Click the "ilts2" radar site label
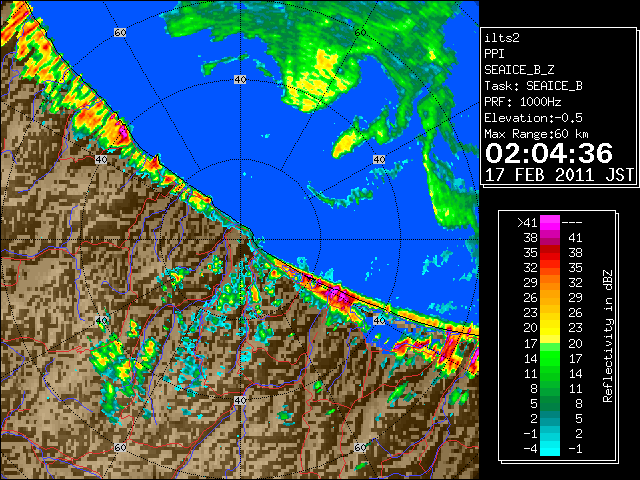This screenshot has width=640, height=480. 502,38
